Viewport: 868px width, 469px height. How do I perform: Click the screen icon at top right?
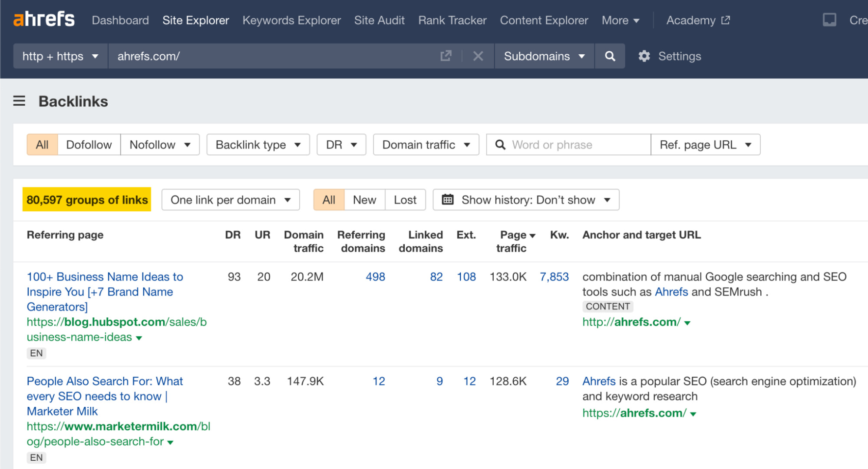[829, 19]
